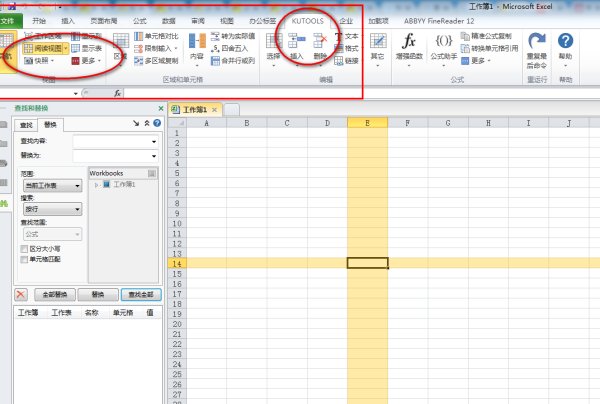This screenshot has height=404, width=600.
Task: Click the 全部替换 button
Action: 55,295
